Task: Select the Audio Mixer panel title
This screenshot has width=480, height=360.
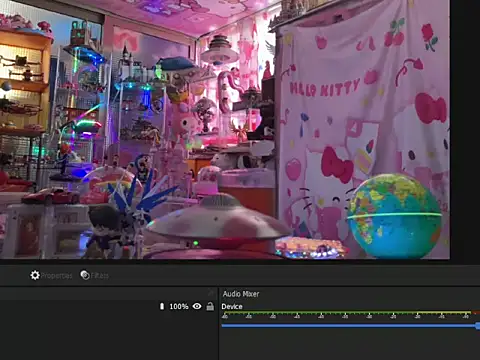Action: click(x=241, y=294)
